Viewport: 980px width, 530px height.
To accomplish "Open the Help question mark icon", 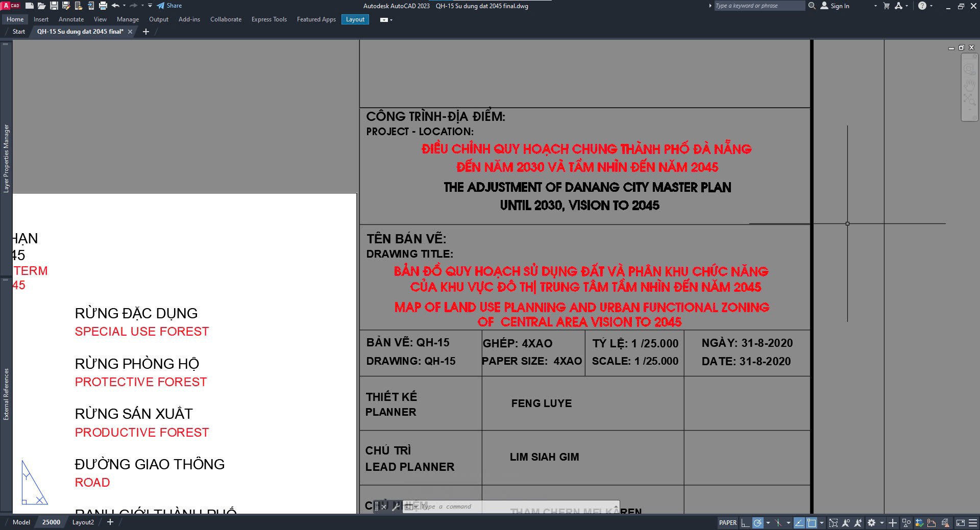I will pos(922,6).
